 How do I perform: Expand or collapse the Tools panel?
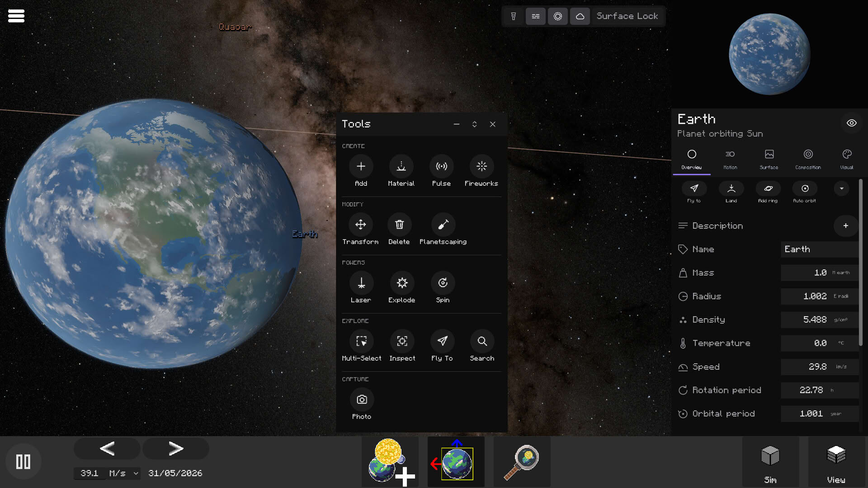coord(474,124)
